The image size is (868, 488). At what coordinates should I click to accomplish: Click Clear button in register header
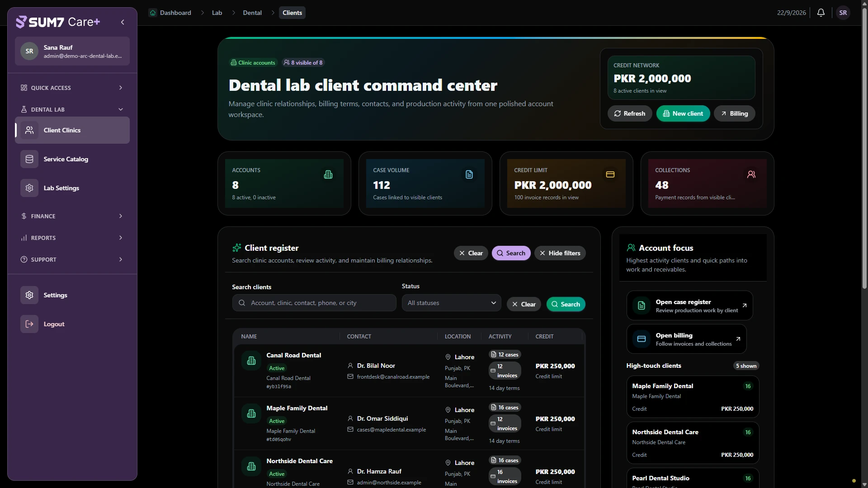click(471, 253)
